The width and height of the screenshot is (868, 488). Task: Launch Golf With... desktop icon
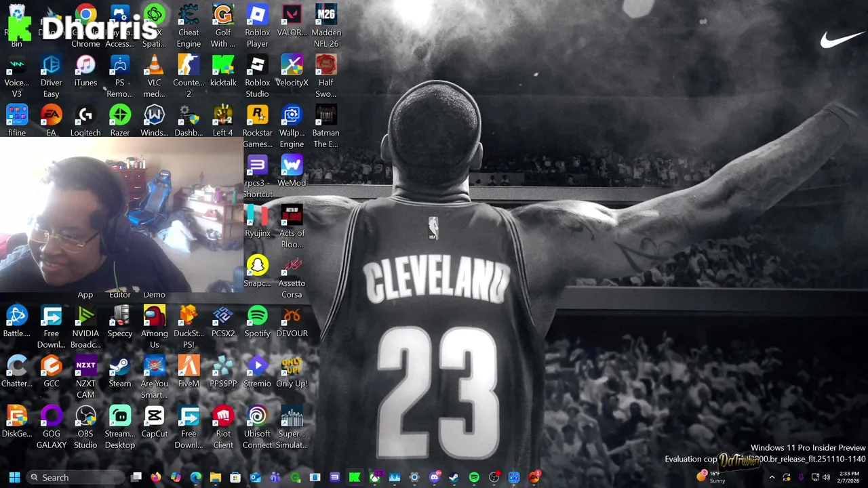(x=223, y=26)
